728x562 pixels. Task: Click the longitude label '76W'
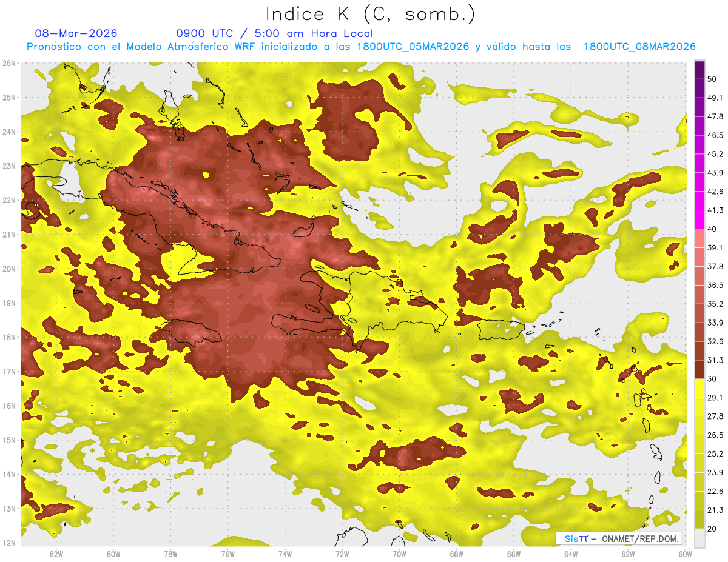point(228,554)
